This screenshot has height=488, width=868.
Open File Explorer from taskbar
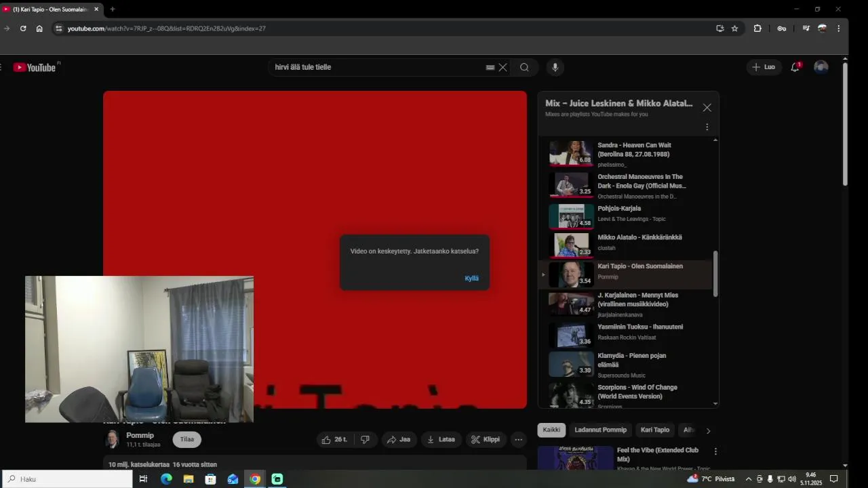189,479
